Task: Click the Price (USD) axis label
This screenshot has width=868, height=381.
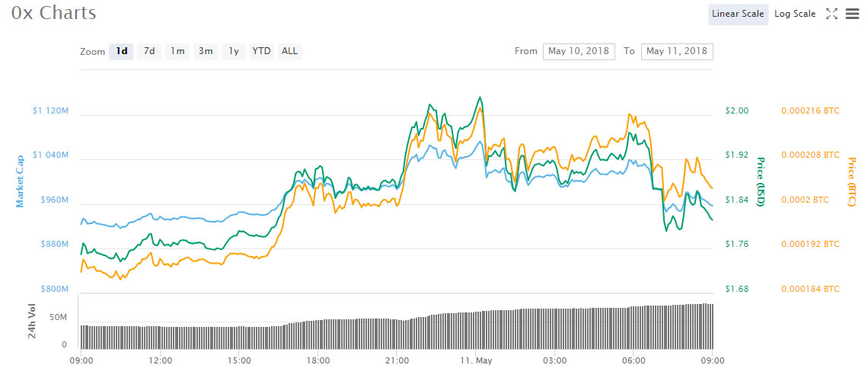Action: [x=760, y=181]
